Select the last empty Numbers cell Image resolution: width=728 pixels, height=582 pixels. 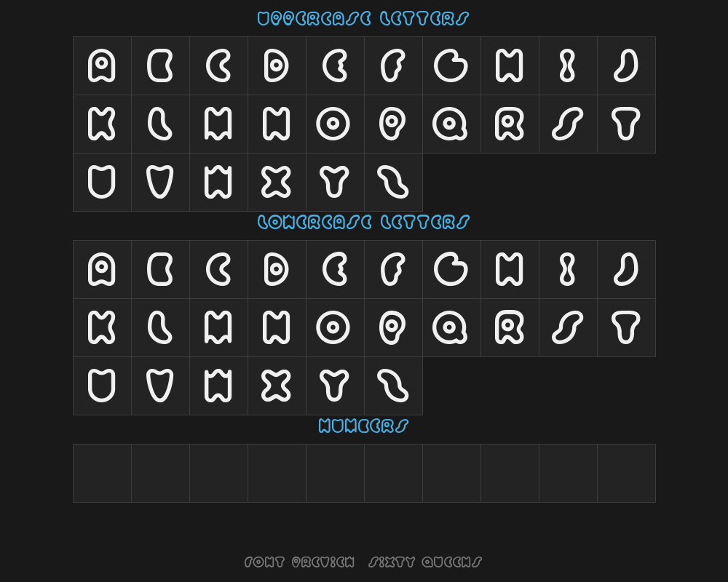(x=626, y=474)
